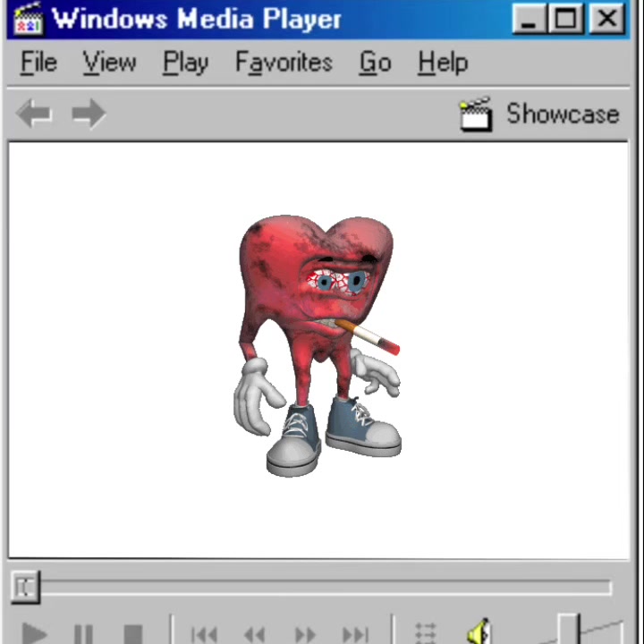This screenshot has width=644, height=644.
Task: Rewind the video
Action: click(x=255, y=634)
